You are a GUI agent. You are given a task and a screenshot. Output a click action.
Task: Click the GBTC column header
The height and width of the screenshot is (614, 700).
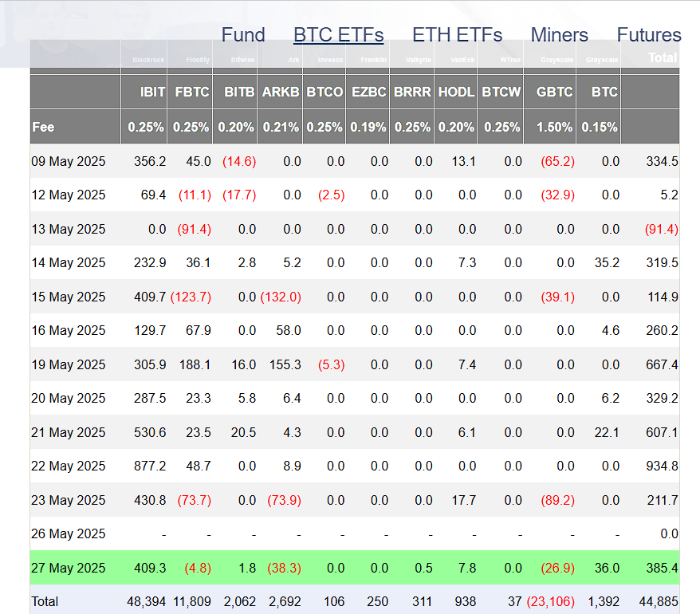click(554, 92)
